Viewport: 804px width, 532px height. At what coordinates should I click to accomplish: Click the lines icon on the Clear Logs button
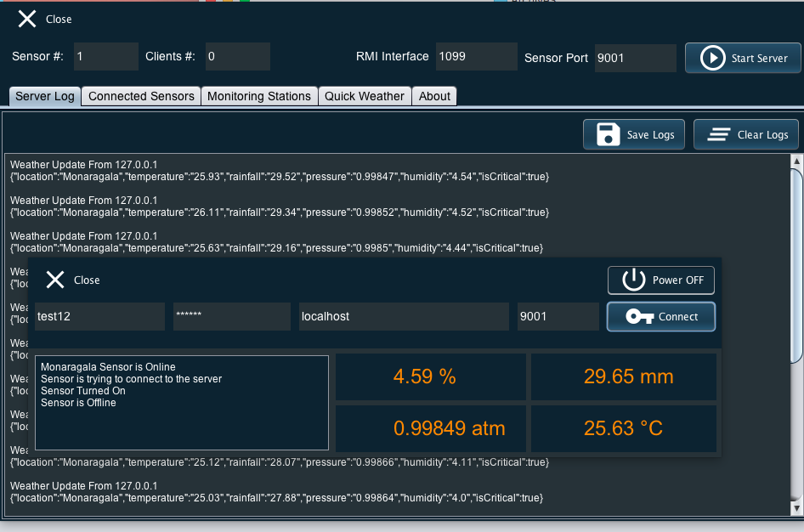718,134
